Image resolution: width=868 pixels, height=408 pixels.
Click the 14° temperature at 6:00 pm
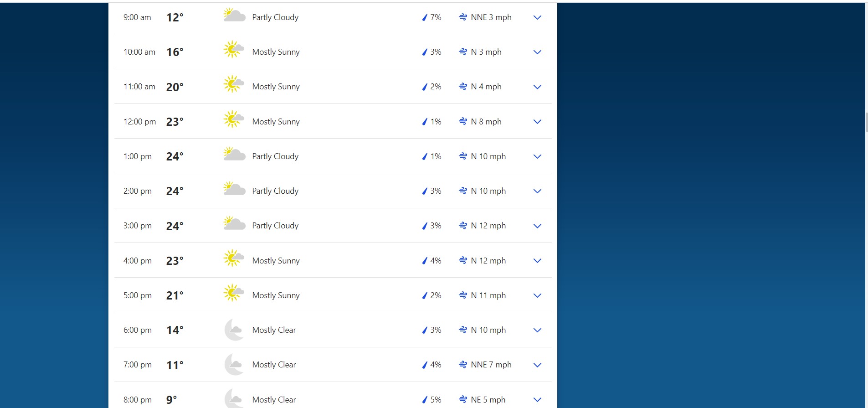click(175, 330)
